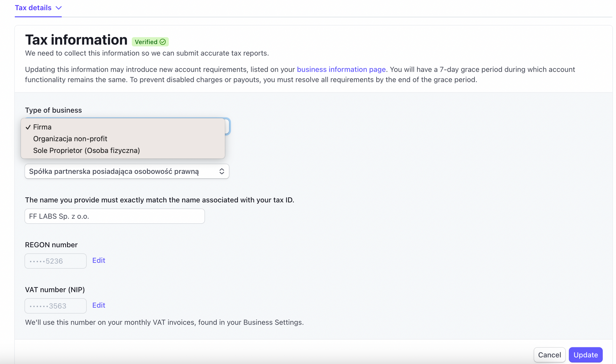The width and height of the screenshot is (616, 364).
Task: Expand the Tax details chevron
Action: (x=59, y=8)
